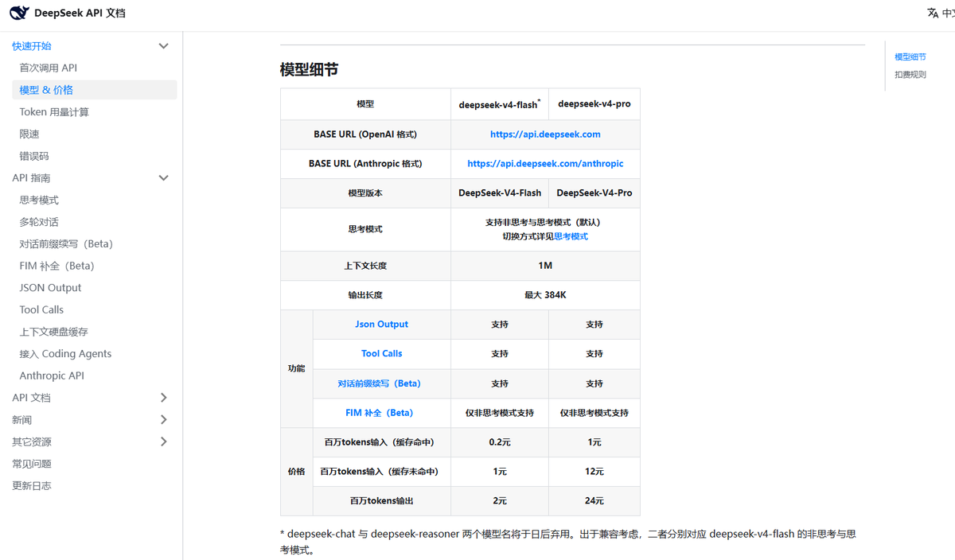Click the DeepSeek API 文档 title
This screenshot has width=955, height=560.
80,13
